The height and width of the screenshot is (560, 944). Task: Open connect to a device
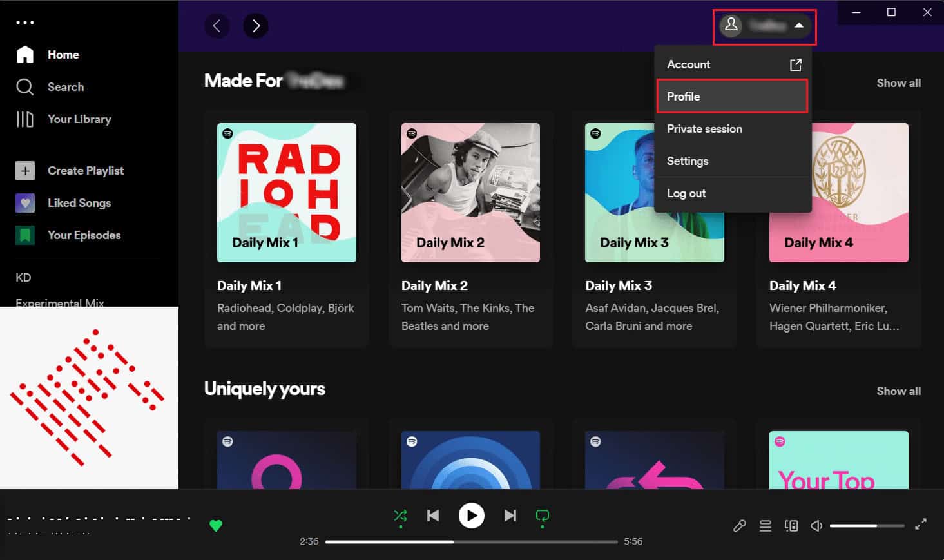pyautogui.click(x=791, y=526)
